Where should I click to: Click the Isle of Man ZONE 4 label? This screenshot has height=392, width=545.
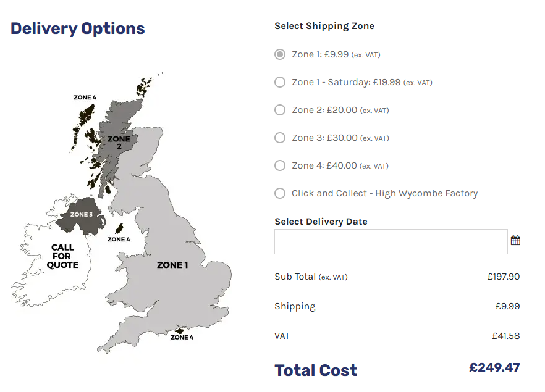click(119, 240)
